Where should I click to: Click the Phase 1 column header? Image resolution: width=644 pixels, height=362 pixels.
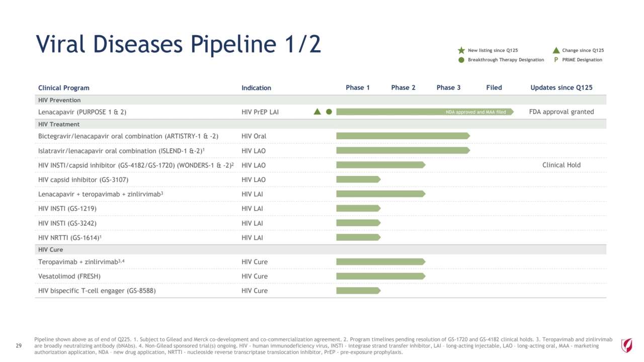tap(358, 87)
